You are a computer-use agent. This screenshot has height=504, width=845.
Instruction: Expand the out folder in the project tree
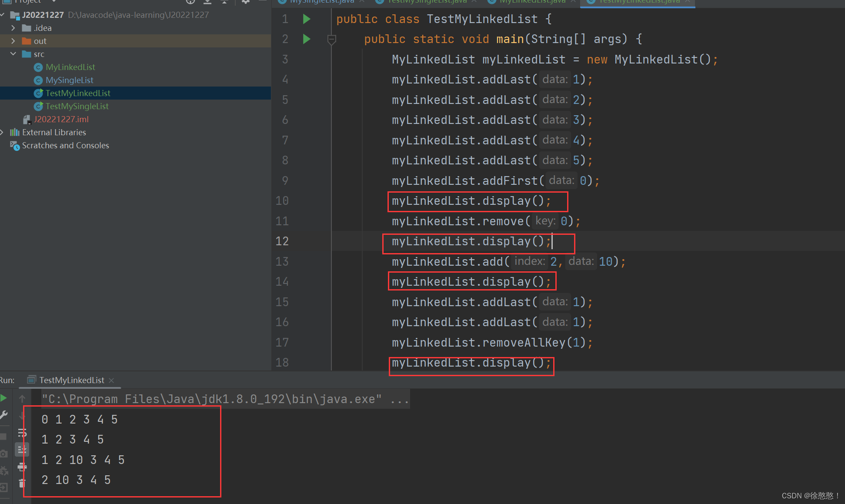point(13,41)
